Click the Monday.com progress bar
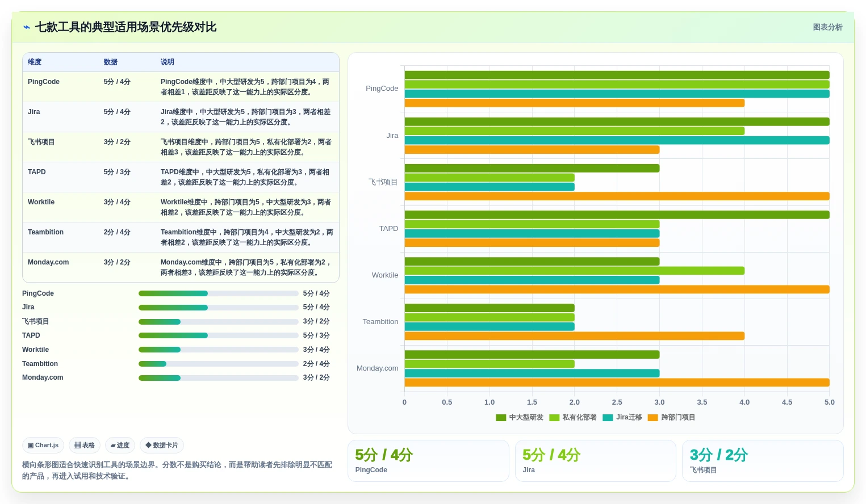This screenshot has height=504, width=866. pos(219,378)
